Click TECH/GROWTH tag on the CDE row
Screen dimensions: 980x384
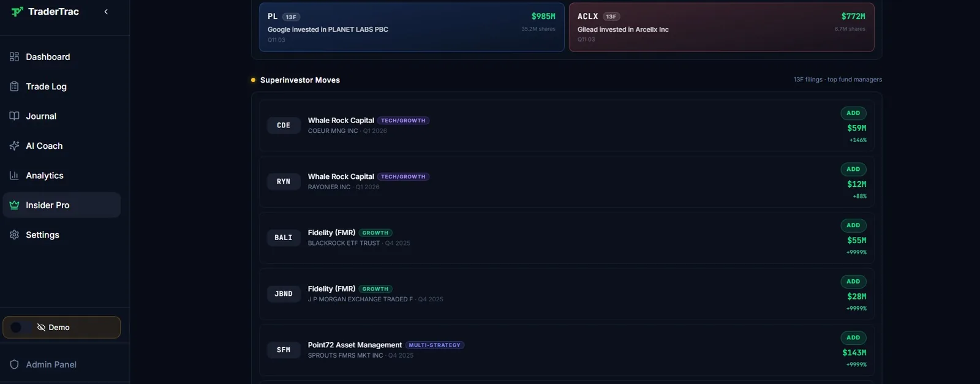[403, 121]
